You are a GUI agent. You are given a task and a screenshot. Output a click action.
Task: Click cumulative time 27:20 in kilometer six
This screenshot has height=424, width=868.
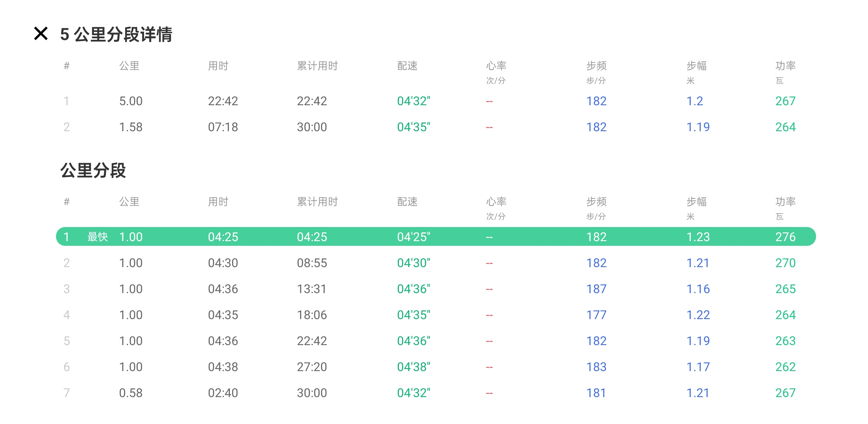point(312,367)
